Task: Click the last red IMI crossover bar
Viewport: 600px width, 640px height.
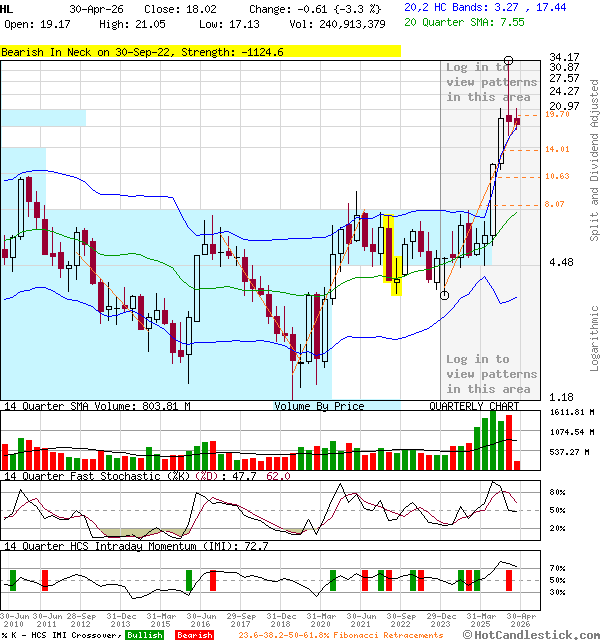Action: 509,580
